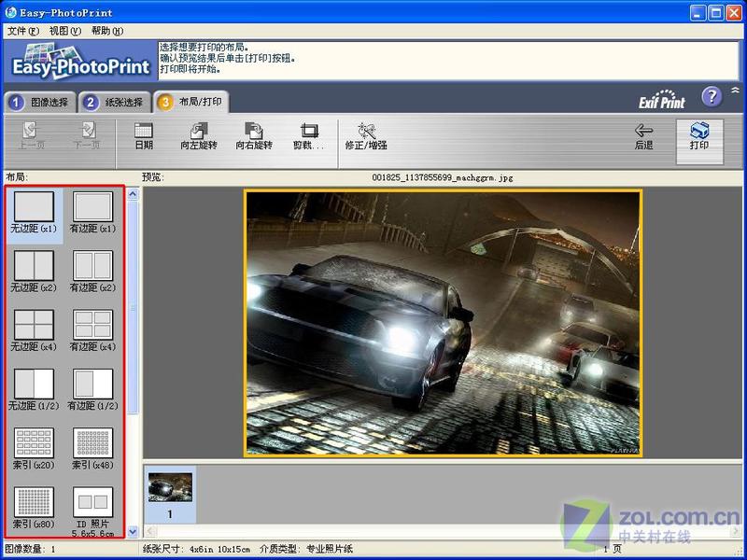This screenshot has width=747, height=560.
Task: Select the ID 照片 layout
Action: point(92,511)
